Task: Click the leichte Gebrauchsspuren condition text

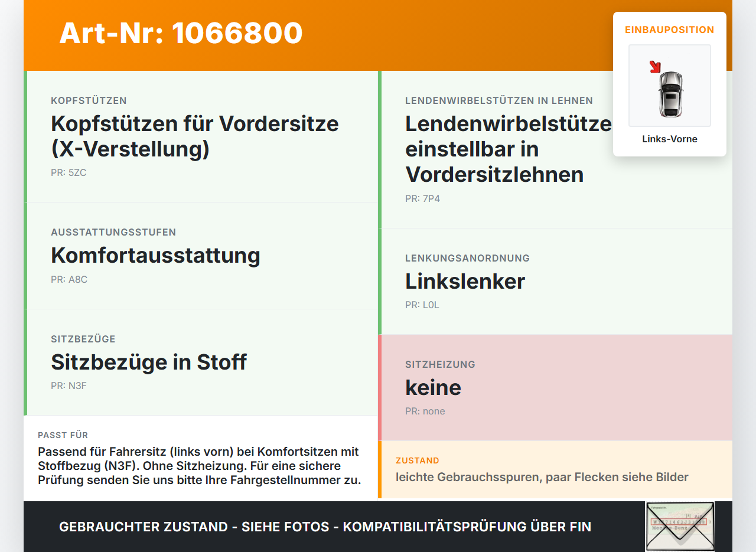Action: (542, 477)
